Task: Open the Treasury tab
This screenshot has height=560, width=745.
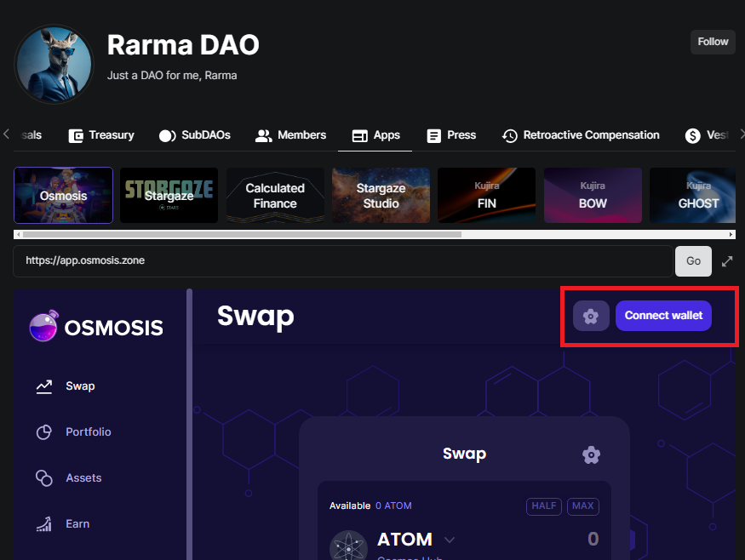Action: click(x=101, y=135)
